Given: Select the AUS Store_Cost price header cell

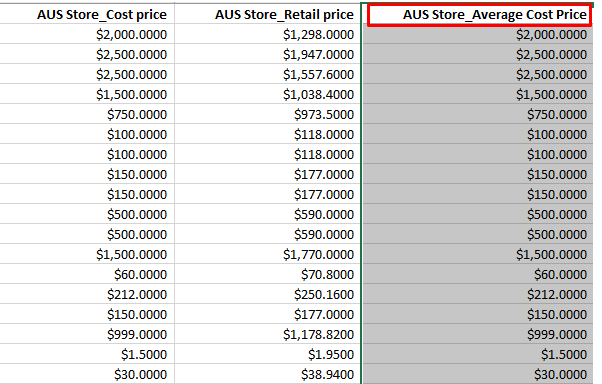Looking at the screenshot, I should pyautogui.click(x=87, y=14).
